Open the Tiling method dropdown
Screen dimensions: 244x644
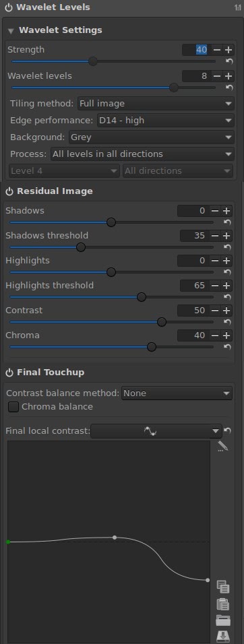coord(156,104)
